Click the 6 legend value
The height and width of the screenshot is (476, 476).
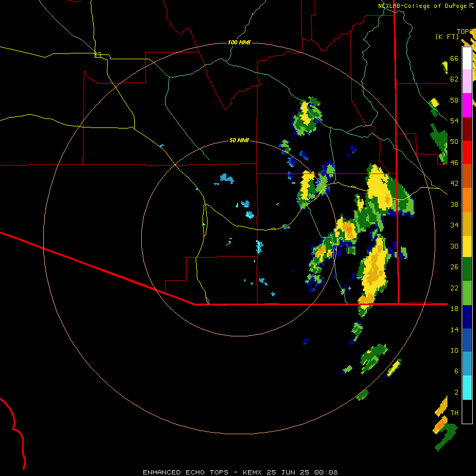pyautogui.click(x=456, y=371)
